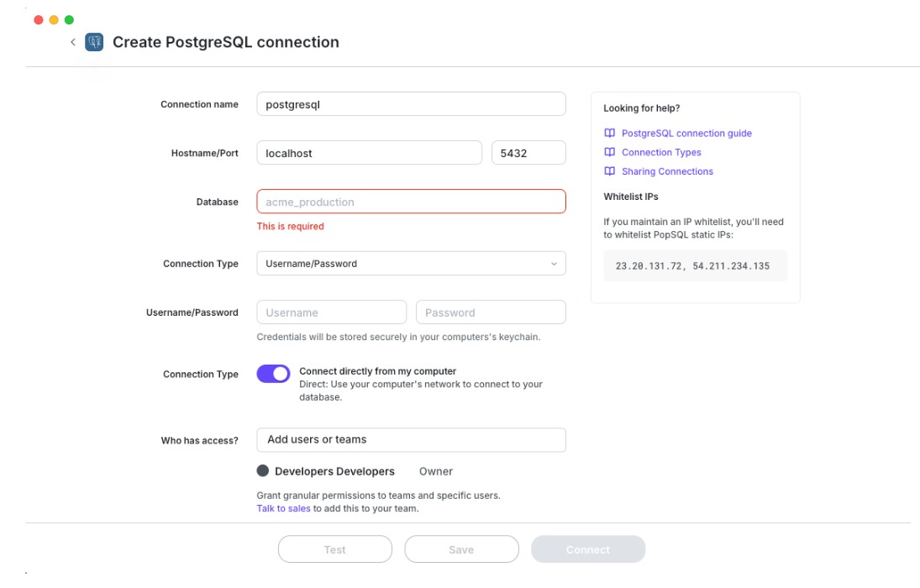Open the Connection Types help link
920x588 pixels.
point(661,153)
